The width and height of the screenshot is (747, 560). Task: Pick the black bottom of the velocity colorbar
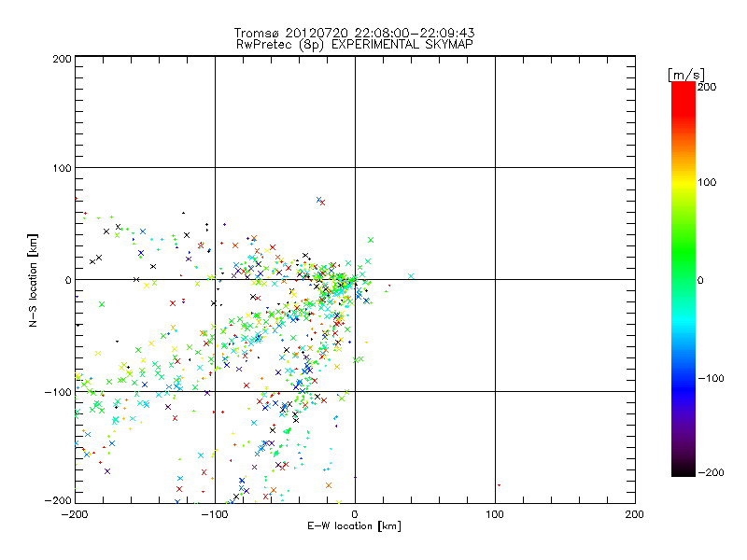[684, 469]
